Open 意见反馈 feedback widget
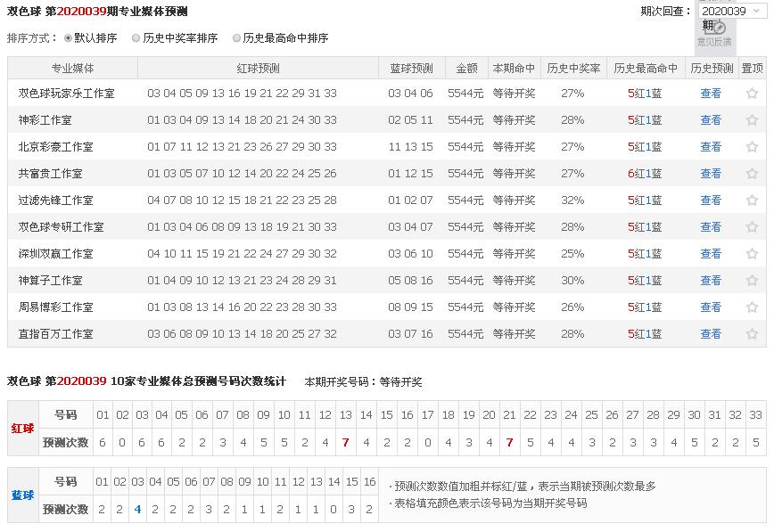Viewport: 774px width, 532px height. 715,35
